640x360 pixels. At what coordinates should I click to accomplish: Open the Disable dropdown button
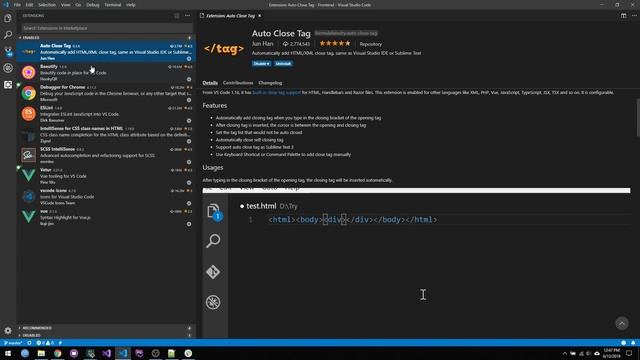(261, 64)
